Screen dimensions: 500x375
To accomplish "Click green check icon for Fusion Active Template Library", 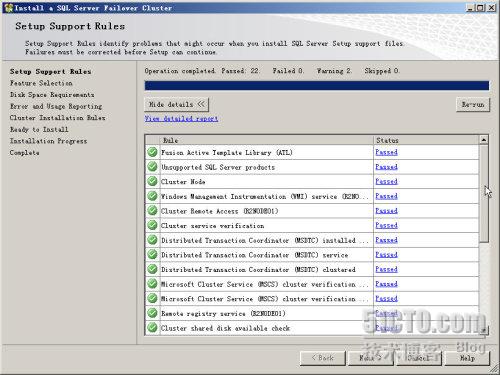I will [152, 152].
